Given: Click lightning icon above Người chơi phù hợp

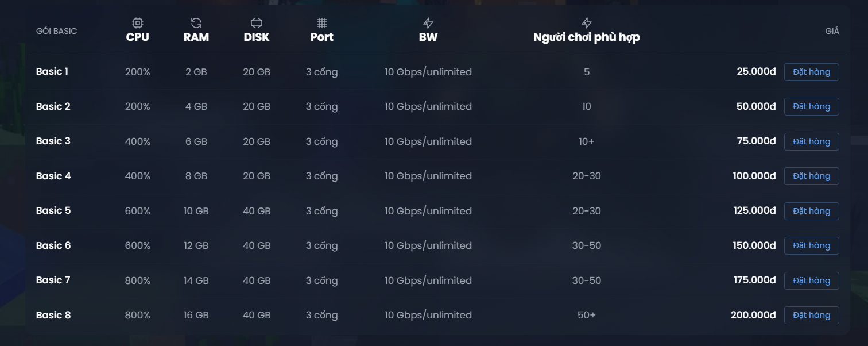Looking at the screenshot, I should tap(587, 23).
